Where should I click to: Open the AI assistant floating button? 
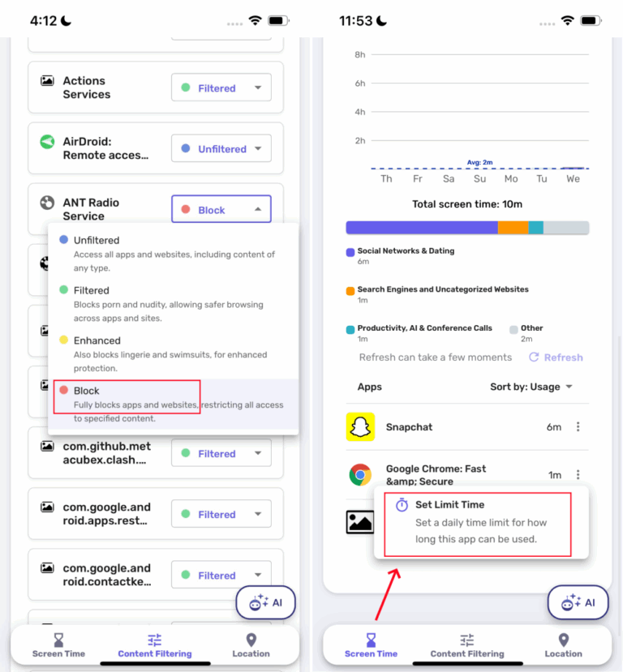pos(266,602)
